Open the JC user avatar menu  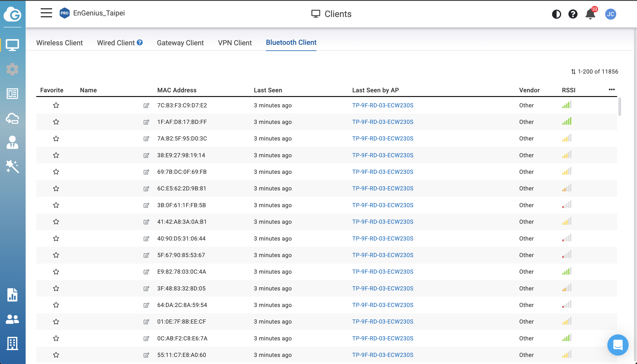click(x=610, y=14)
